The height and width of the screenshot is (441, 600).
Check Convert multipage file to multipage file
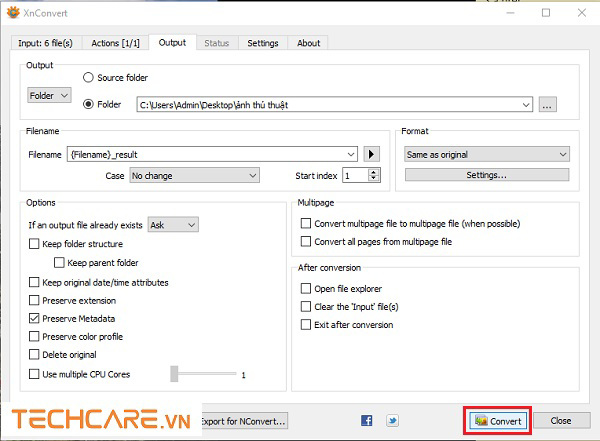306,224
